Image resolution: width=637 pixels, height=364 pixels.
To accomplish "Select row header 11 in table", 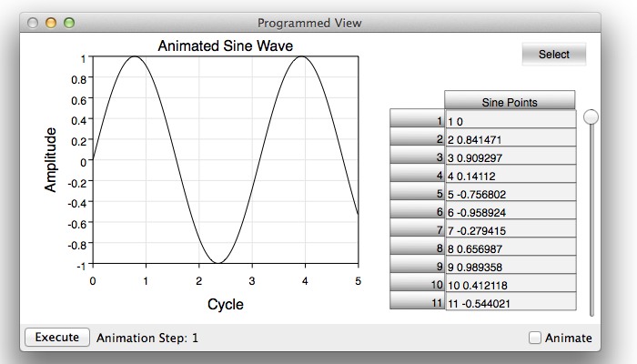I will 417,300.
